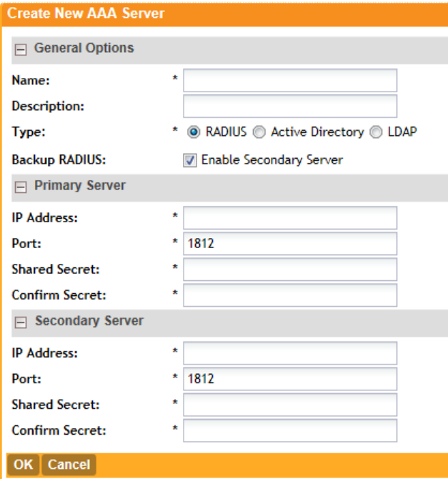The width and height of the screenshot is (448, 479).
Task: Collapse the Primary Server section
Action: click(x=21, y=187)
